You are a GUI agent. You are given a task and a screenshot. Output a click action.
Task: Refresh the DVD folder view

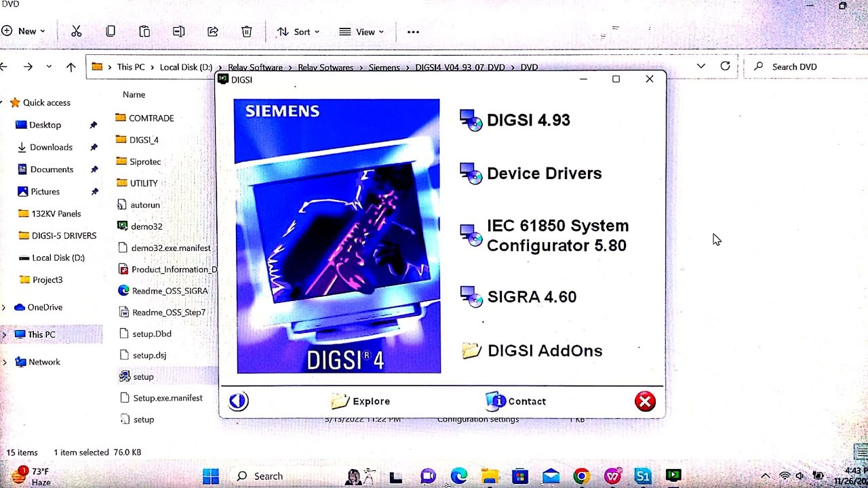pos(725,66)
